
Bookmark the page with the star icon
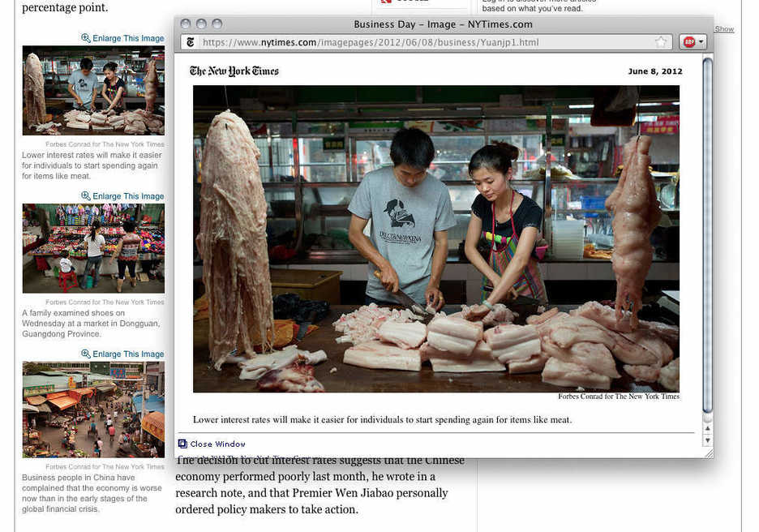coord(661,42)
